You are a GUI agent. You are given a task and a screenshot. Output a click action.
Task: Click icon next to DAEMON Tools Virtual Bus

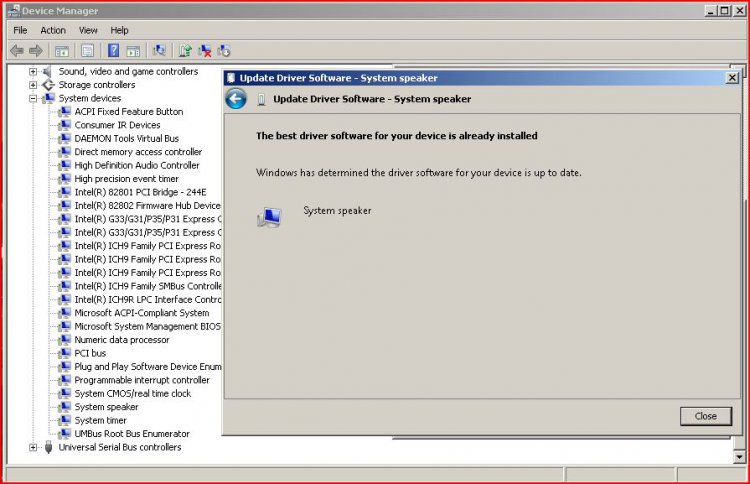coord(64,139)
